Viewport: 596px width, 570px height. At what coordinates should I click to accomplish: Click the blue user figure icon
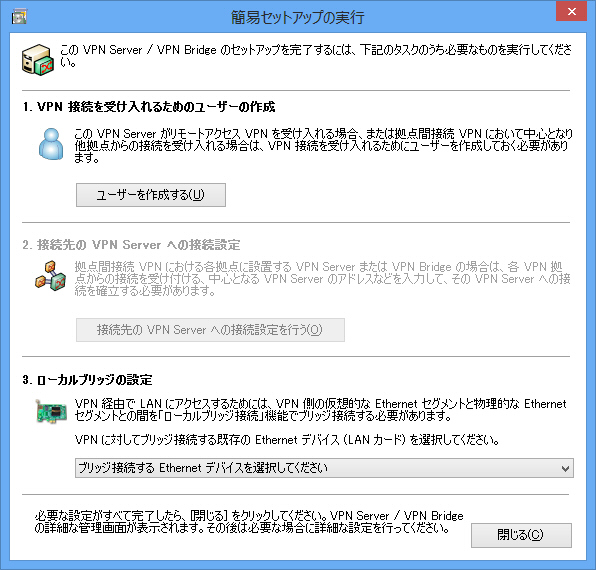[x=51, y=144]
